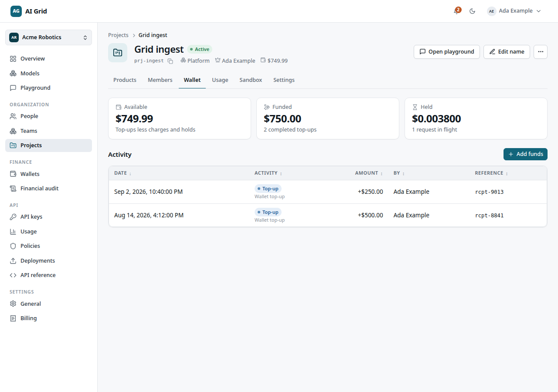The width and height of the screenshot is (558, 392).
Task: Click Projects breadcrumb link
Action: [x=118, y=35]
